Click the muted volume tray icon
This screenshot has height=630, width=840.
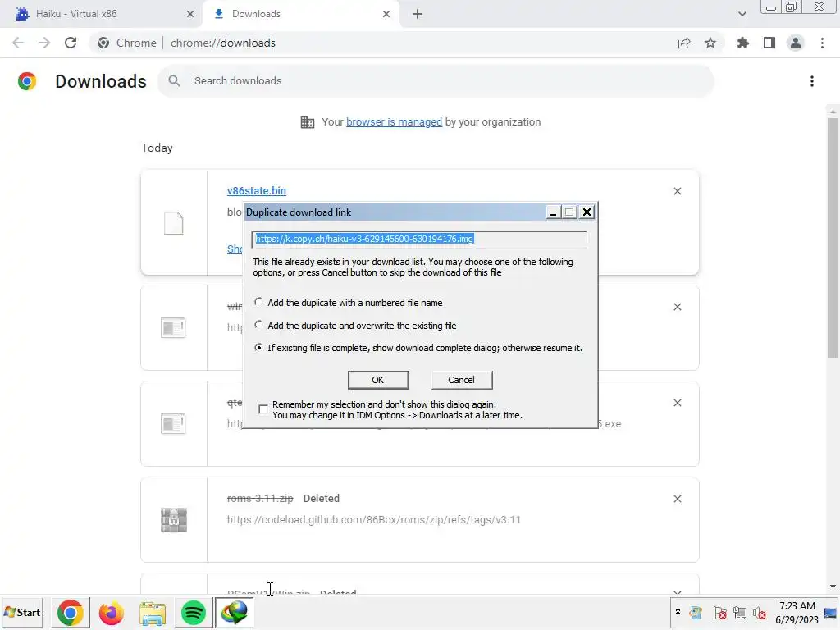(760, 613)
